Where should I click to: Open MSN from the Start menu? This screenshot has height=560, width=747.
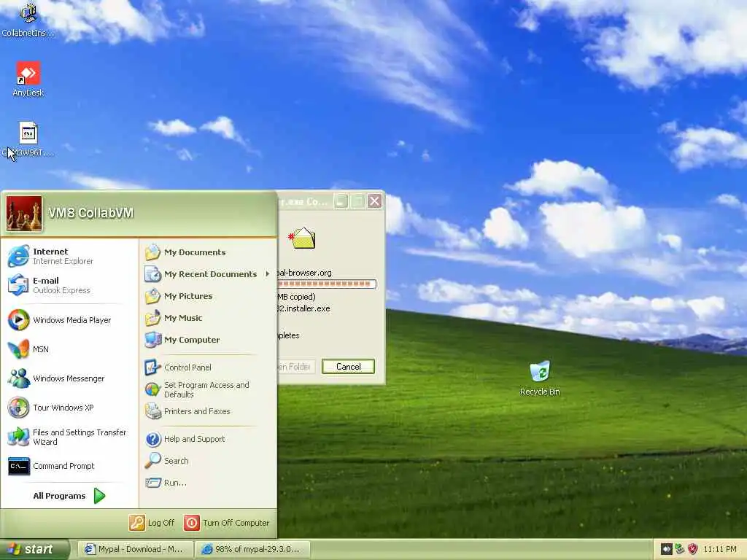(x=69, y=349)
